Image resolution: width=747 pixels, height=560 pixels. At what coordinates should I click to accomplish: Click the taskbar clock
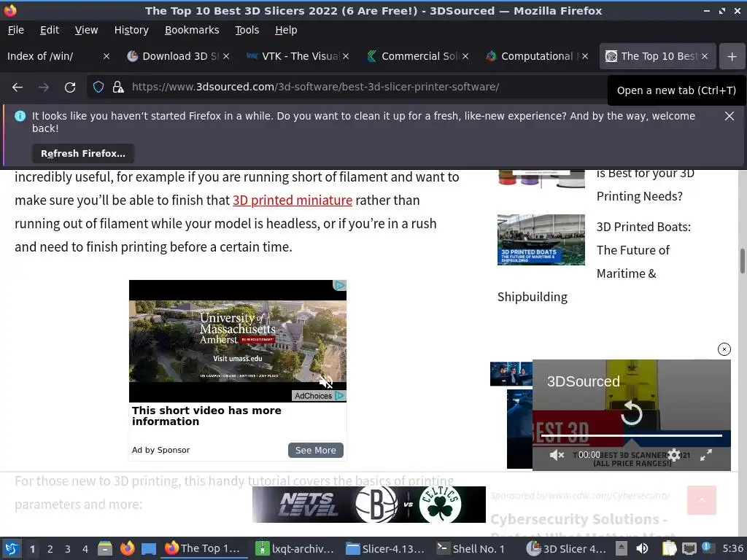point(732,548)
